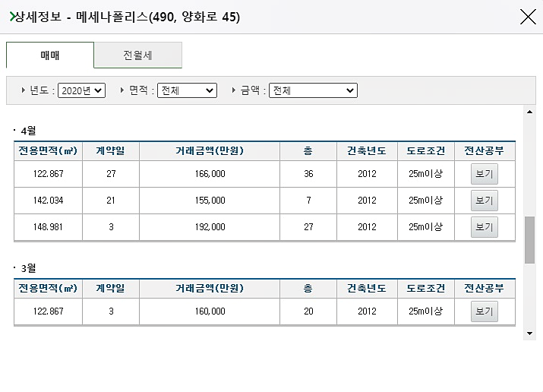Open the 면적 dropdown set to 전체
The image size is (543, 392).
pos(187,90)
